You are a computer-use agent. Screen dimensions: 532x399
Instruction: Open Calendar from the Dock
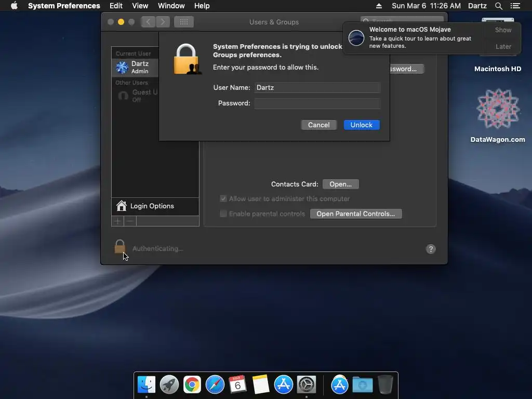237,384
